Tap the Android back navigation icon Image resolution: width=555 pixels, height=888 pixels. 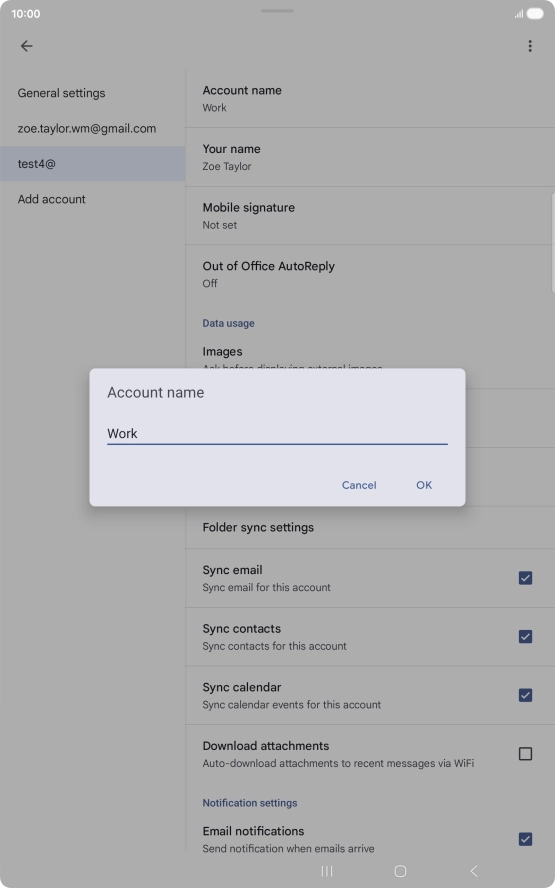point(474,870)
